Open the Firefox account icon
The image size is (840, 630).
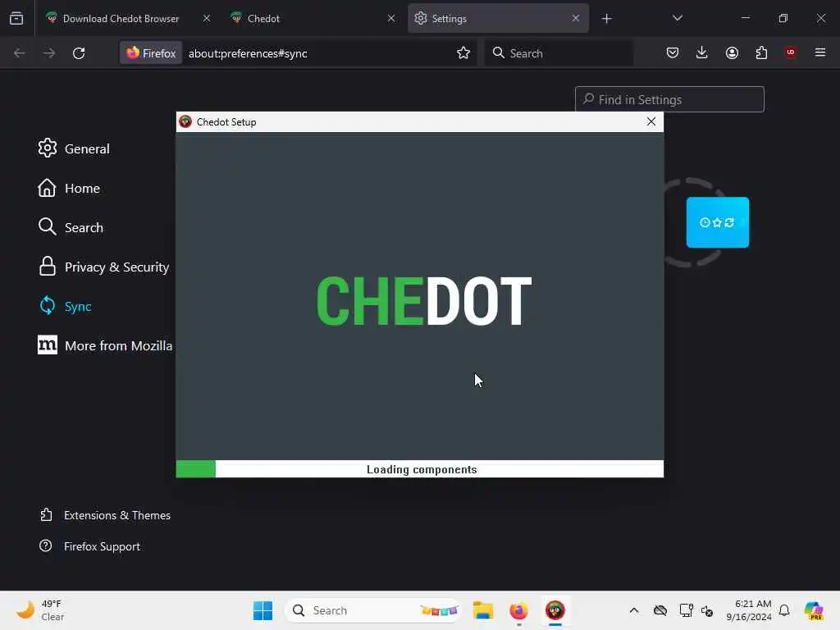pos(732,52)
